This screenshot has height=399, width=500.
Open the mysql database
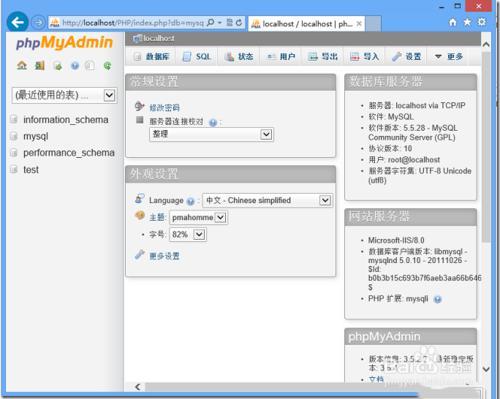point(36,136)
